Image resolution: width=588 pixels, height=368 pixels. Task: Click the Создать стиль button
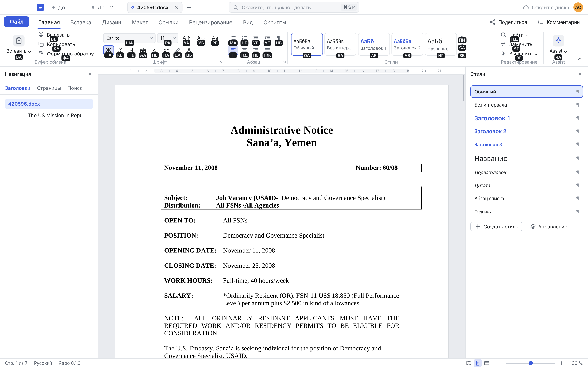[x=496, y=227]
